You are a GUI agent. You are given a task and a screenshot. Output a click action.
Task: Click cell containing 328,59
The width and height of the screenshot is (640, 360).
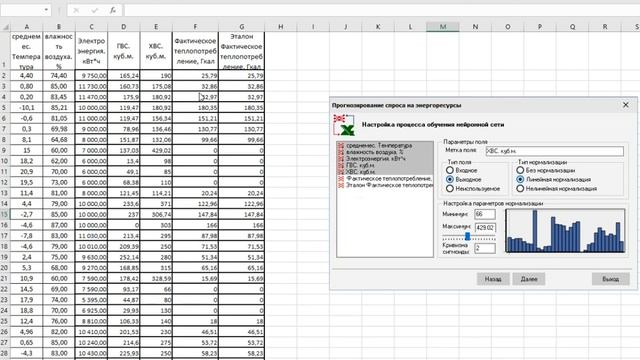pyautogui.click(x=156, y=278)
